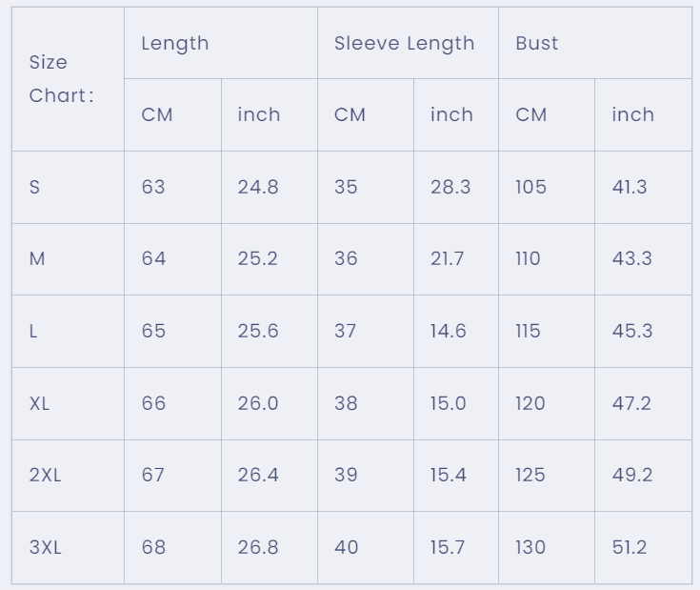The width and height of the screenshot is (700, 590).
Task: Select the Length column header
Action: click(x=221, y=43)
